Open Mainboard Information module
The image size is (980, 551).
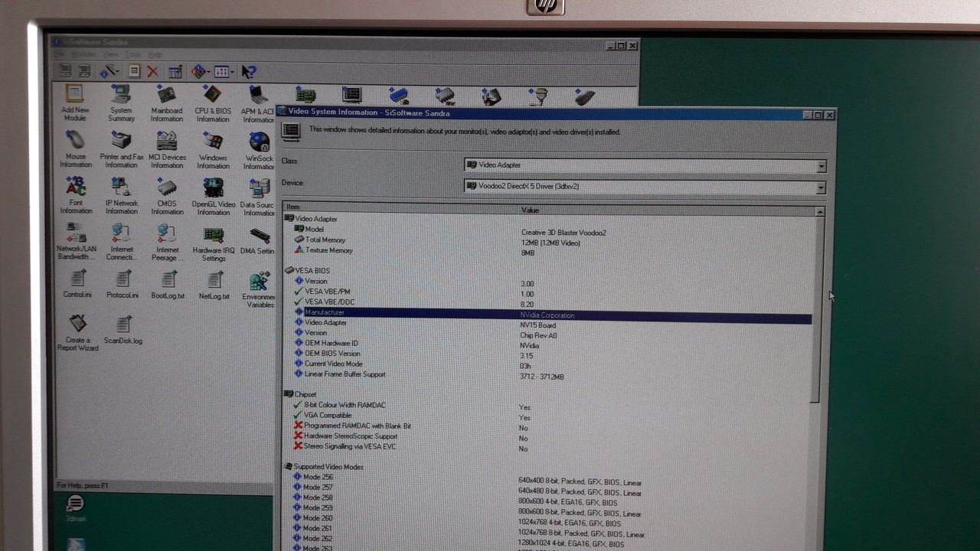(x=166, y=103)
